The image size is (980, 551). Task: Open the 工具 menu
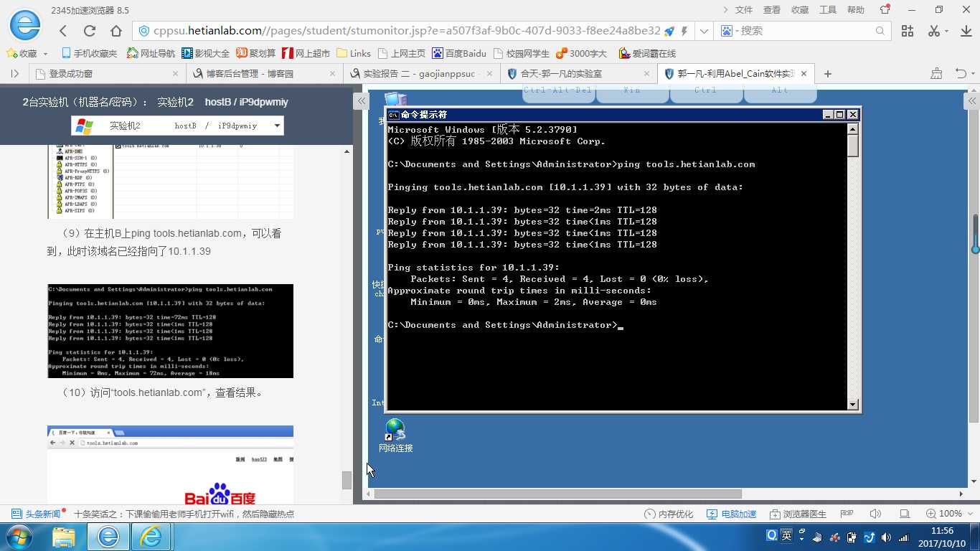tap(828, 10)
